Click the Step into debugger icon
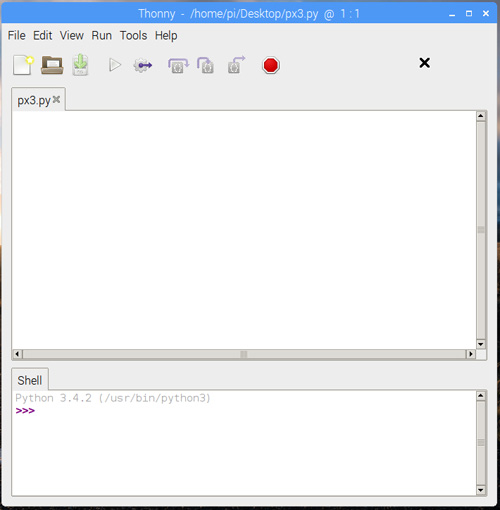The width and height of the screenshot is (500, 510). click(205, 65)
